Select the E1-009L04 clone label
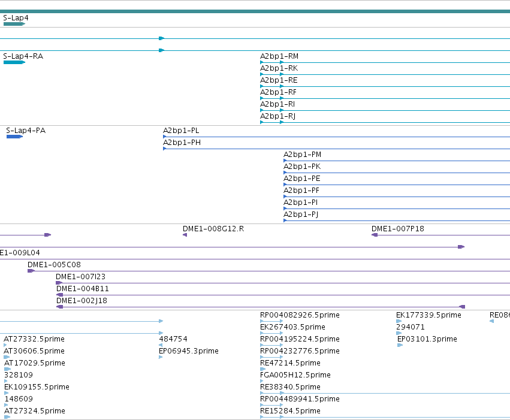 pos(20,253)
